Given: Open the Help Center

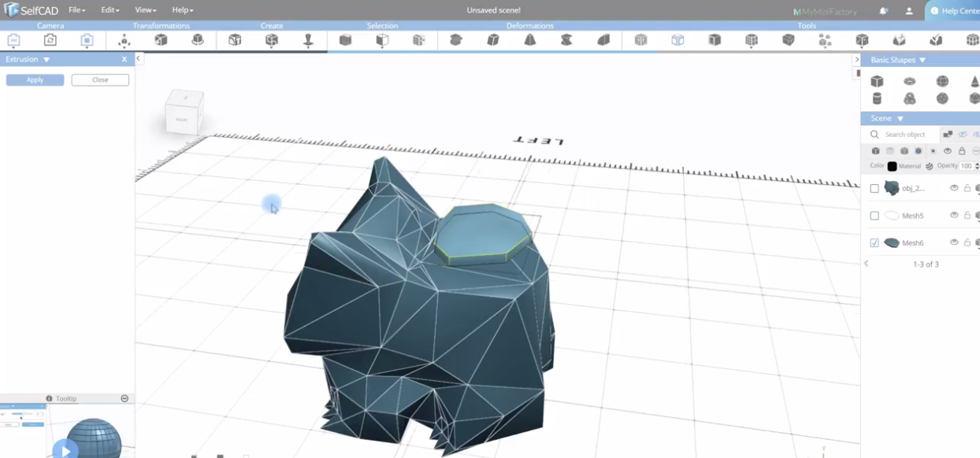Looking at the screenshot, I should 952,11.
